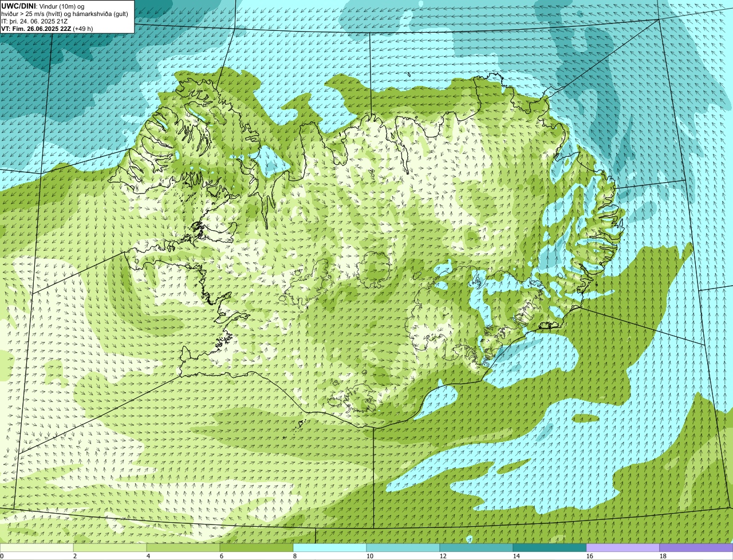Select the pale cyan 8–10 m/s legend swatch
733x560 pixels.
point(330,547)
